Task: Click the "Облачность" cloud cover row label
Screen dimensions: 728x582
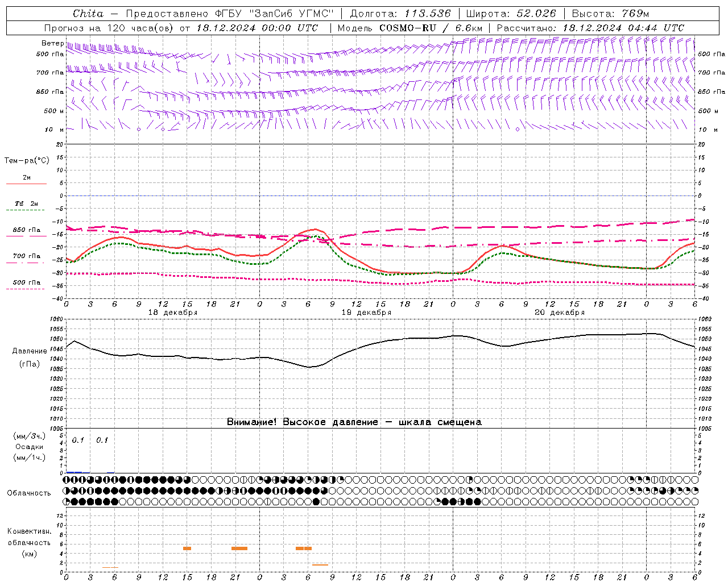Action: point(29,493)
